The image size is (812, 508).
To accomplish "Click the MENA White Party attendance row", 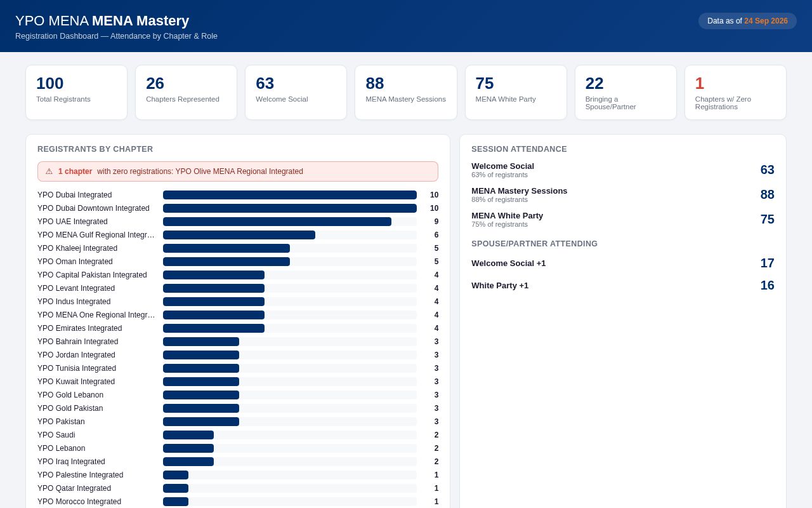I will 623,220.
